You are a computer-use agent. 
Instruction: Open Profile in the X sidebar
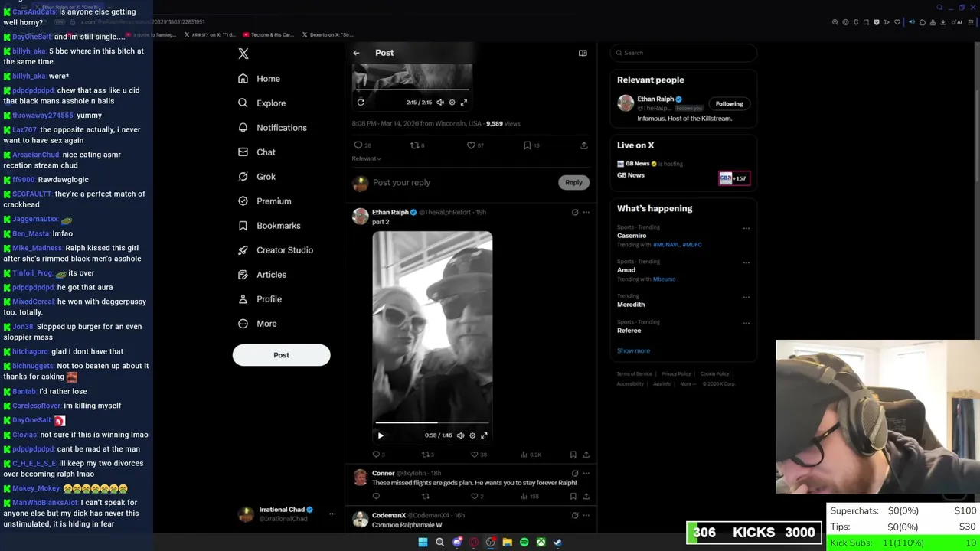click(260, 299)
